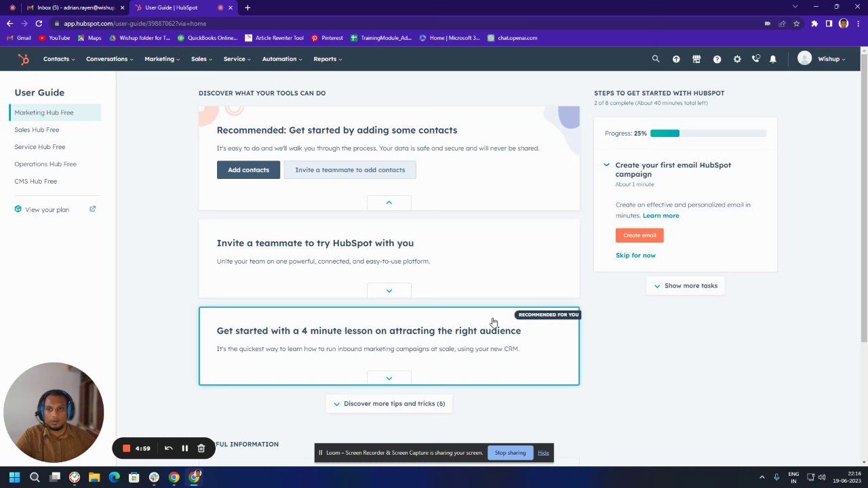Toggle the Chrome side panel icon
Screen dimensions: 868x488
pyautogui.click(x=829, y=23)
